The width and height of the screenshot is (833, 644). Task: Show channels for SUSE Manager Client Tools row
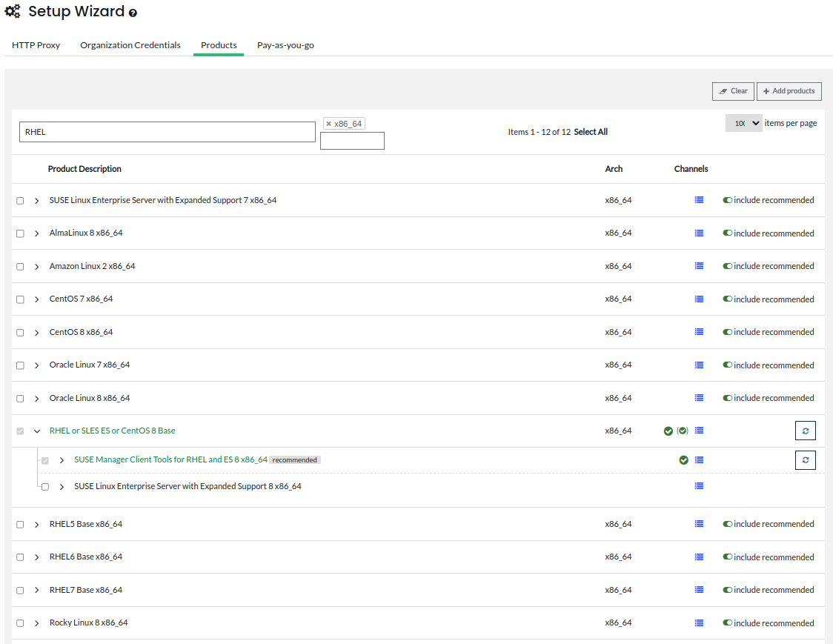pyautogui.click(x=699, y=459)
